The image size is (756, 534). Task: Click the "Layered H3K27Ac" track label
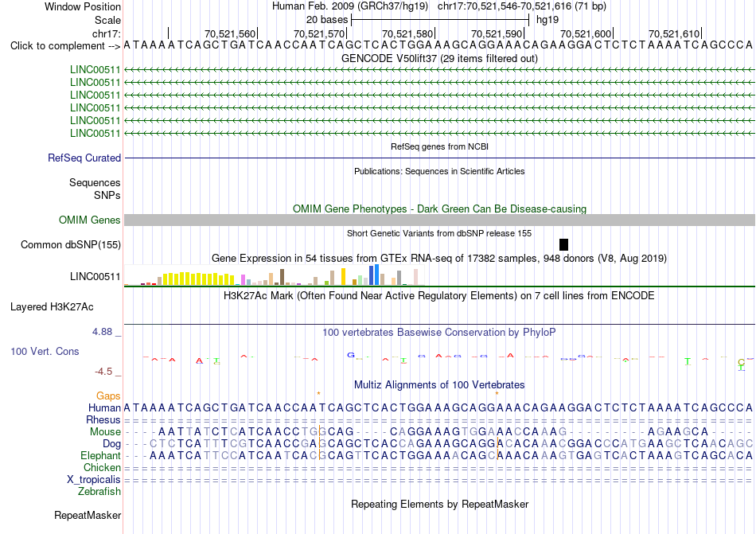52,307
